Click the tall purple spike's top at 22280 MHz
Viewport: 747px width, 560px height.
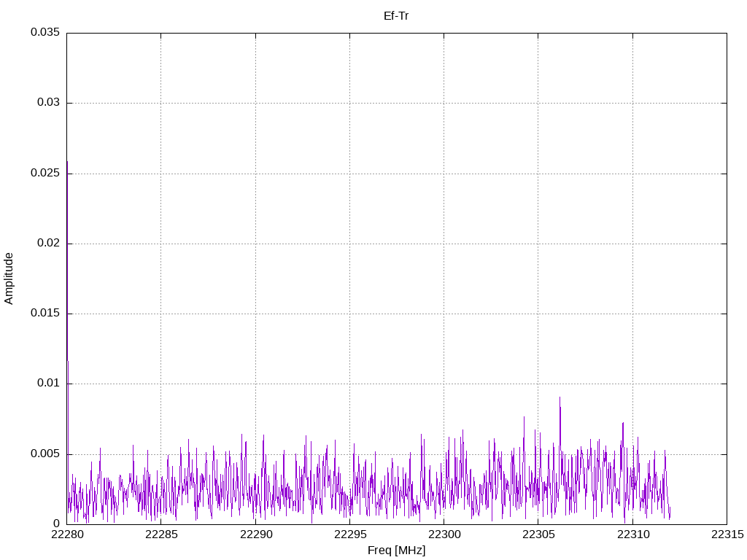(67, 163)
